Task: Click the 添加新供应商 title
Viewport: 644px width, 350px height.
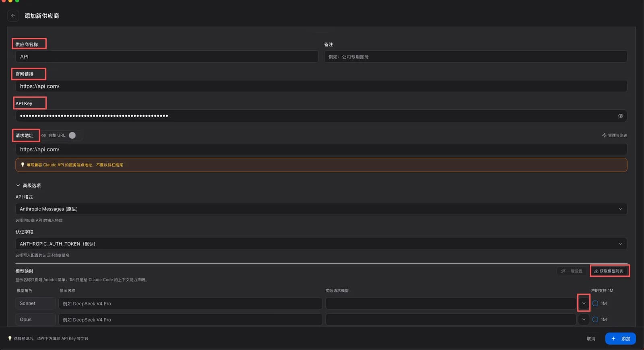Action: point(42,16)
